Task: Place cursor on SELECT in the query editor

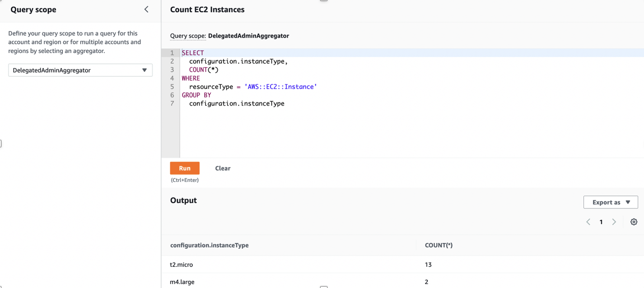Action: click(x=193, y=52)
